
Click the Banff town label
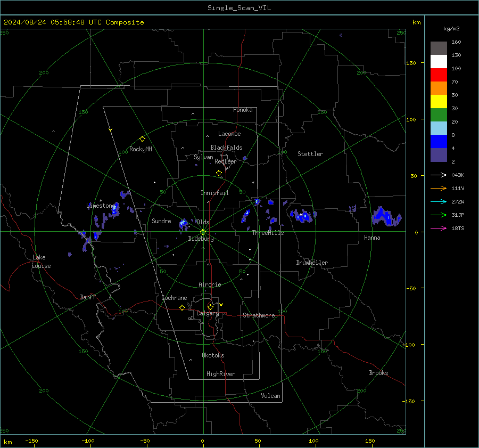(88, 297)
